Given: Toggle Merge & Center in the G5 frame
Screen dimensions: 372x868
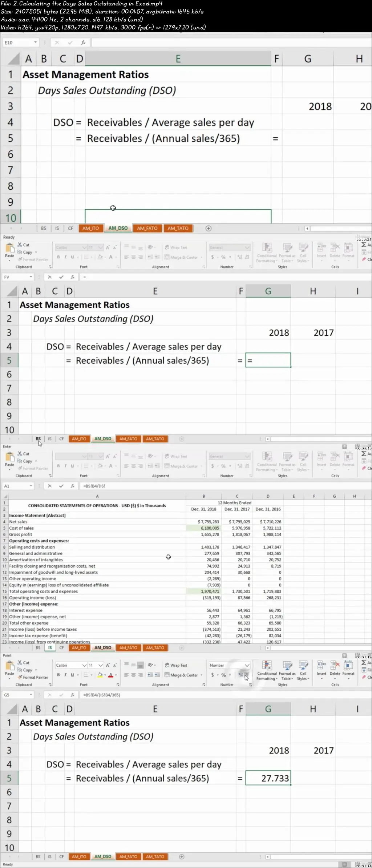Looking at the screenshot, I should (181, 675).
